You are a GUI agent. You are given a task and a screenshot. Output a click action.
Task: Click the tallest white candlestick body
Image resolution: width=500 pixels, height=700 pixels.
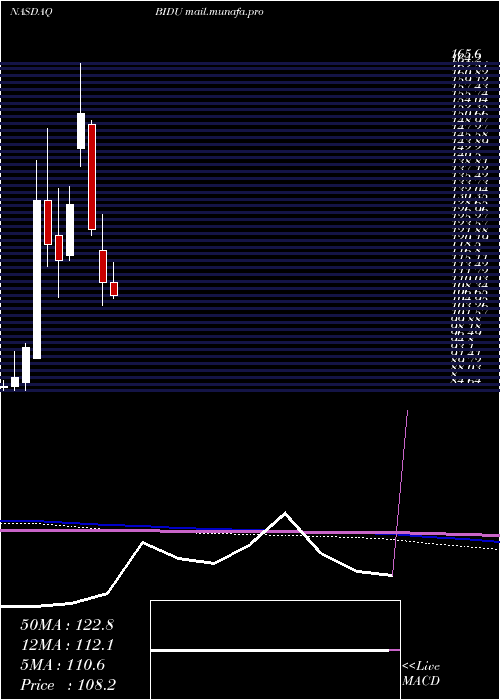tap(37, 279)
